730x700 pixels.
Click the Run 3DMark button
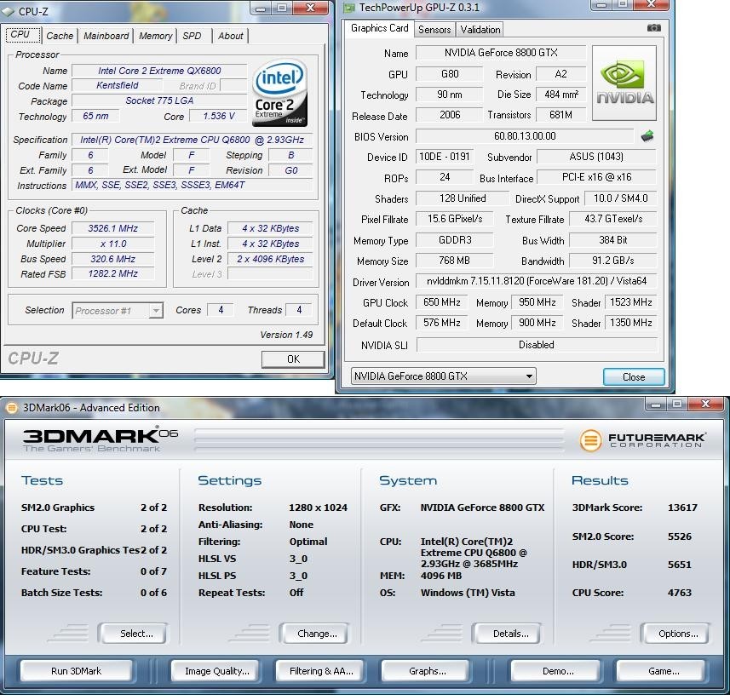coord(77,671)
